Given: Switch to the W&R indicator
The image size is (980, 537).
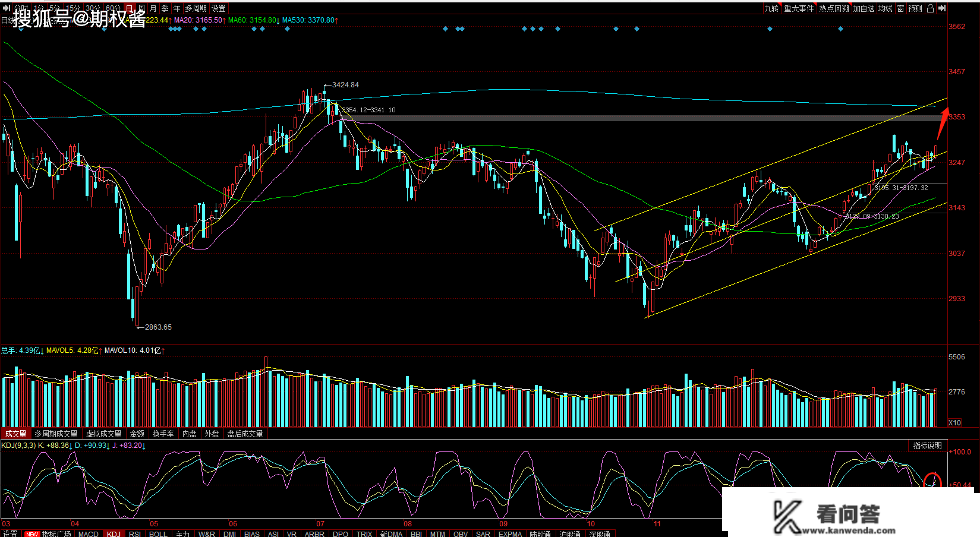Looking at the screenshot, I should (x=207, y=534).
